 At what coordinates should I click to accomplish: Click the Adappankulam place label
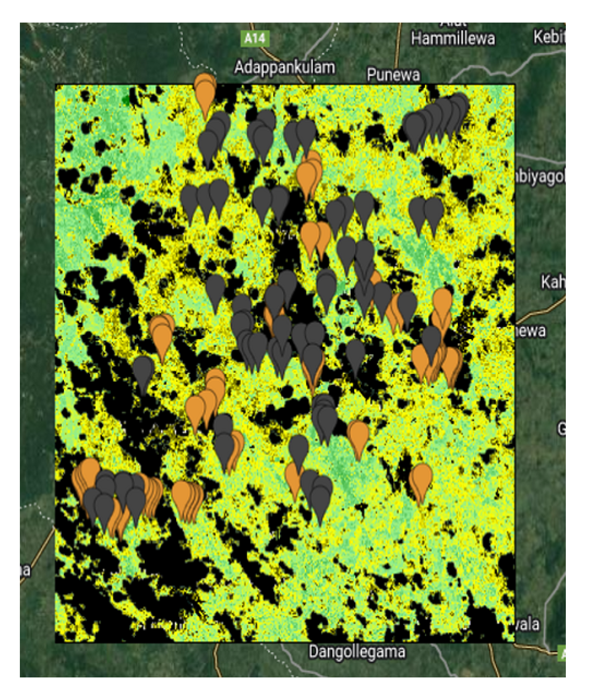pyautogui.click(x=284, y=68)
